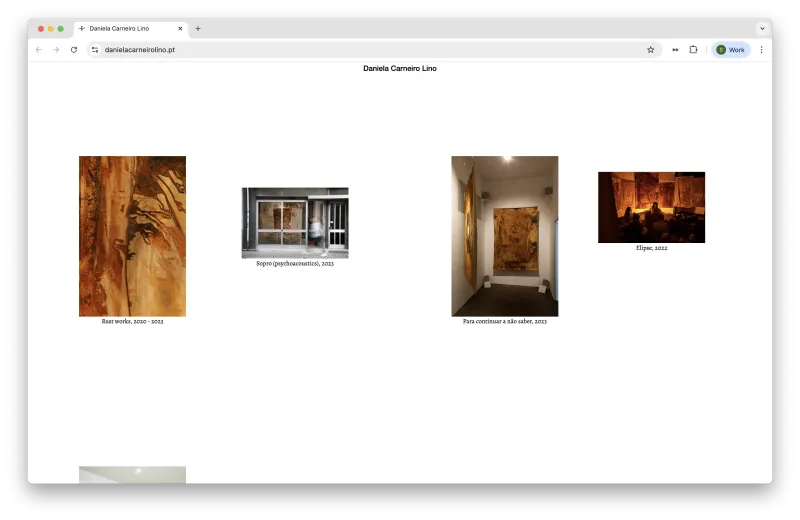
Task: Click the Elipse, 2022 caption link
Action: point(652,248)
